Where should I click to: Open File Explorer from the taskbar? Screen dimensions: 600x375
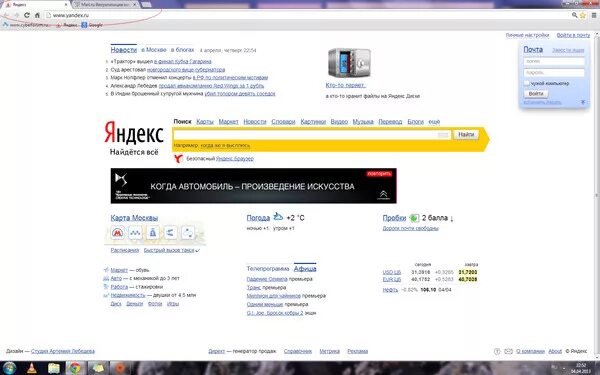(x=54, y=368)
